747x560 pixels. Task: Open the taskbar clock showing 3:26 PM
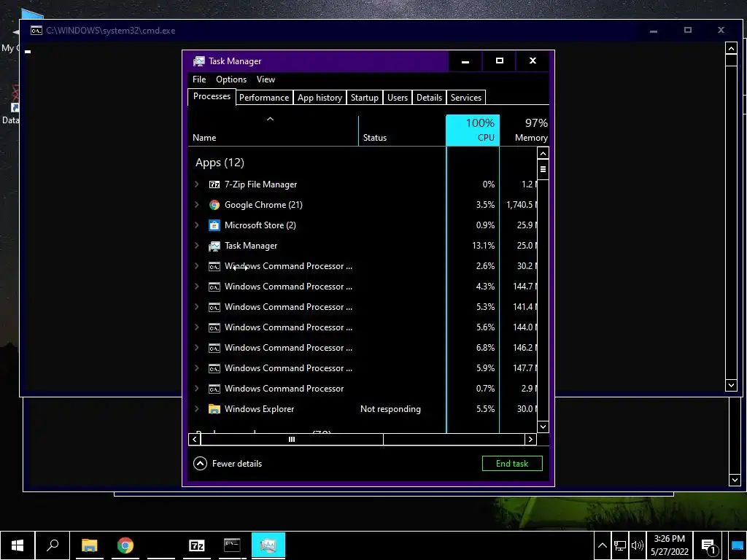(x=670, y=545)
